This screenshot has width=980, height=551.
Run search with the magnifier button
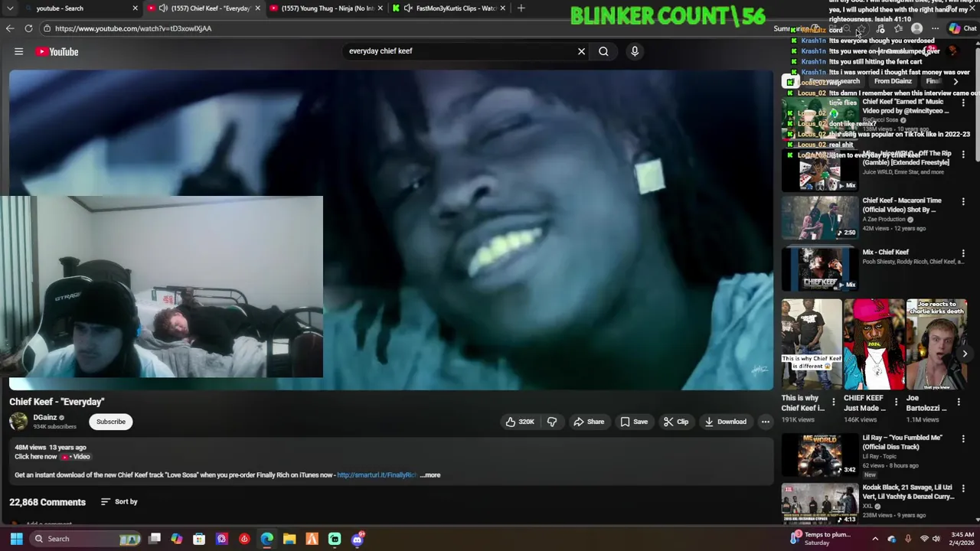point(603,51)
